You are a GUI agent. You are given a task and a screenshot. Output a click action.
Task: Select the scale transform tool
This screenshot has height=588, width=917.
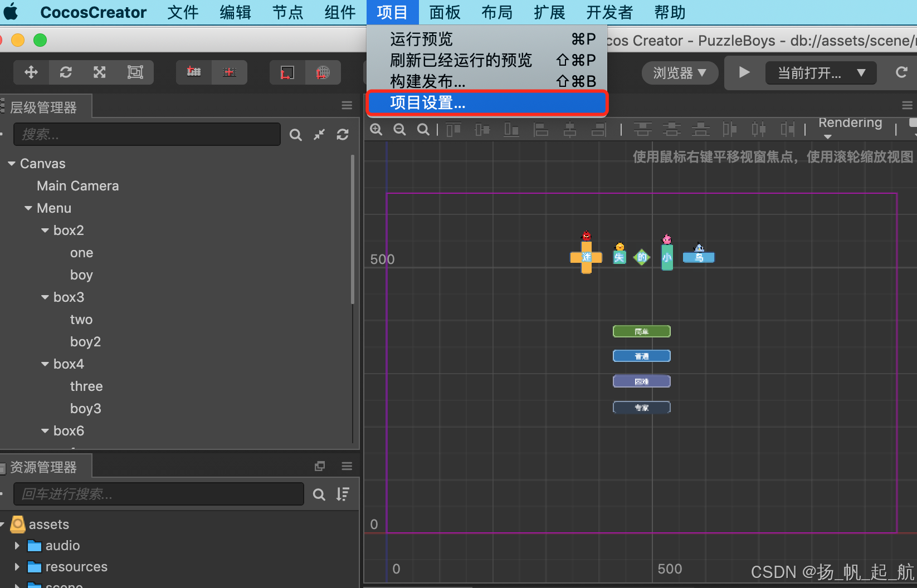(100, 72)
